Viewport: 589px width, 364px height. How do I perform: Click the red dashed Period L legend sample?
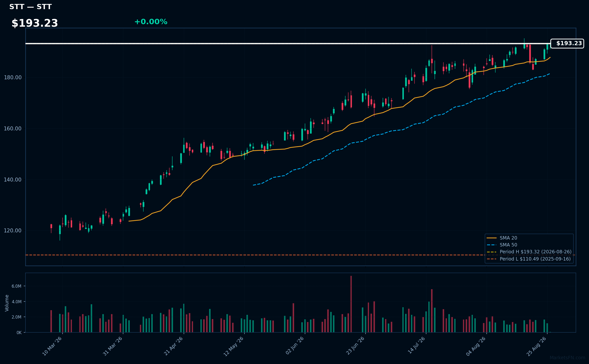[492, 259]
